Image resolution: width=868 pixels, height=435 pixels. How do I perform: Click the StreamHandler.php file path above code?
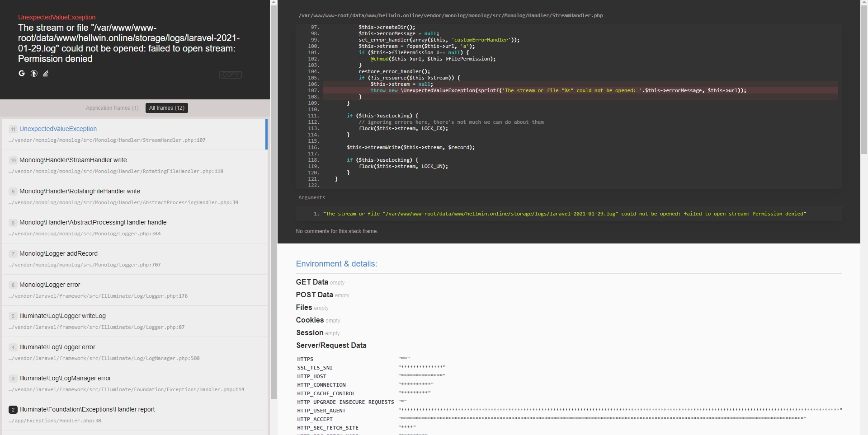(450, 15)
